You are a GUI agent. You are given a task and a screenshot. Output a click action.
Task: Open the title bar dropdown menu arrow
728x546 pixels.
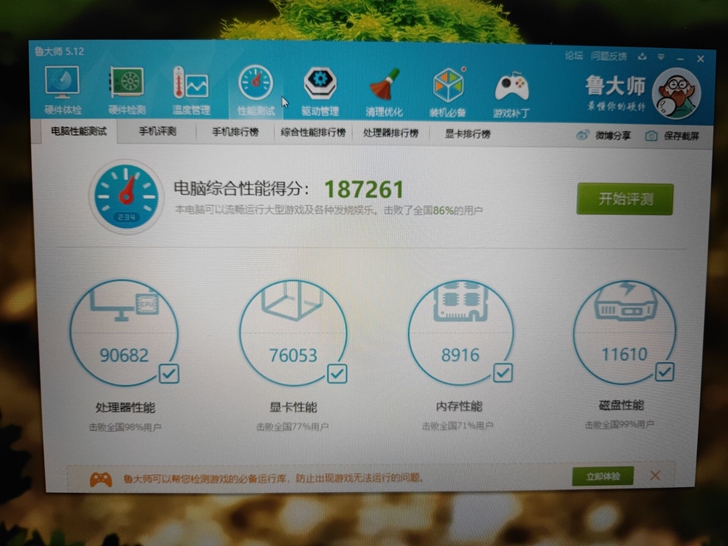click(661, 57)
